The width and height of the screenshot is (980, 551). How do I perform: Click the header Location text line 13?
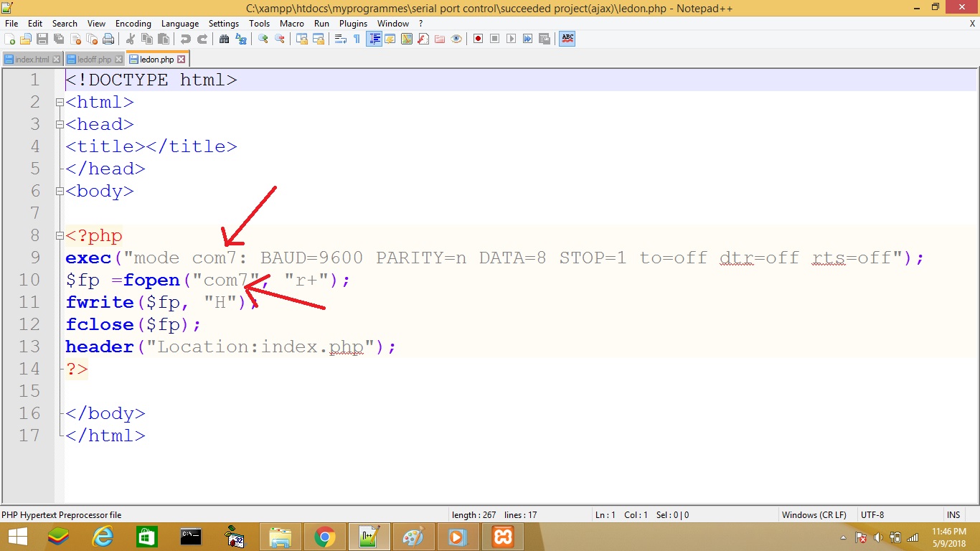(x=262, y=347)
